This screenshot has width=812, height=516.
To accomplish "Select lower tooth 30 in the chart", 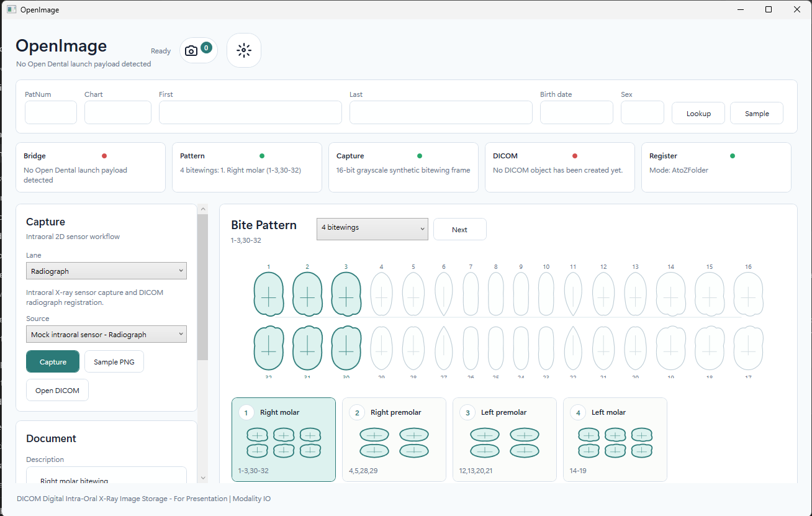I will point(346,348).
